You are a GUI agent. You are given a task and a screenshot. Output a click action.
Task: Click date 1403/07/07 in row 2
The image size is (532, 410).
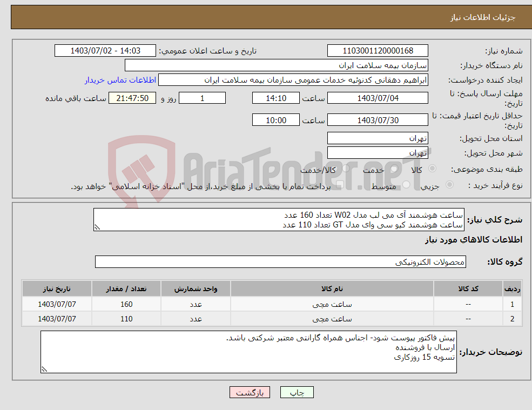57,319
